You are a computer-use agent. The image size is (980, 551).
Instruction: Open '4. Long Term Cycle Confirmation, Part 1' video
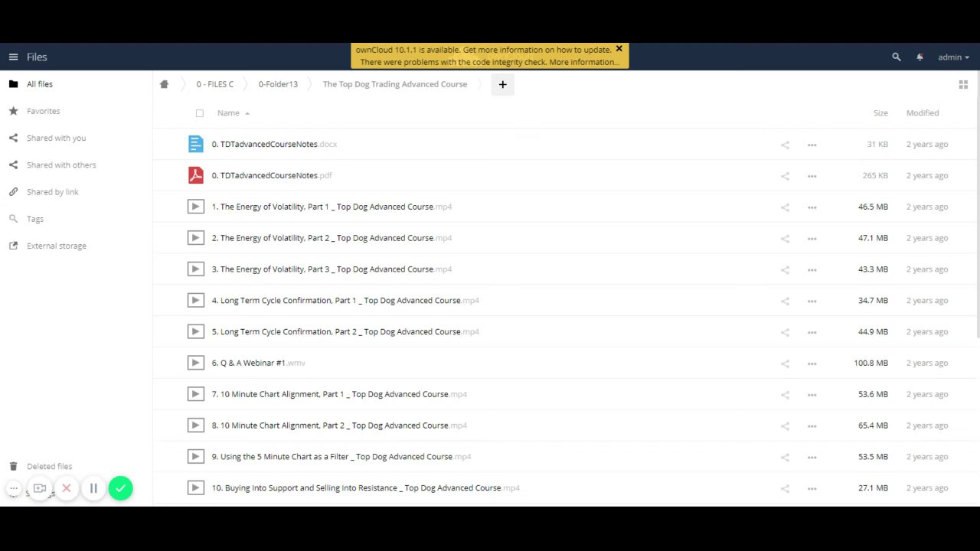345,300
